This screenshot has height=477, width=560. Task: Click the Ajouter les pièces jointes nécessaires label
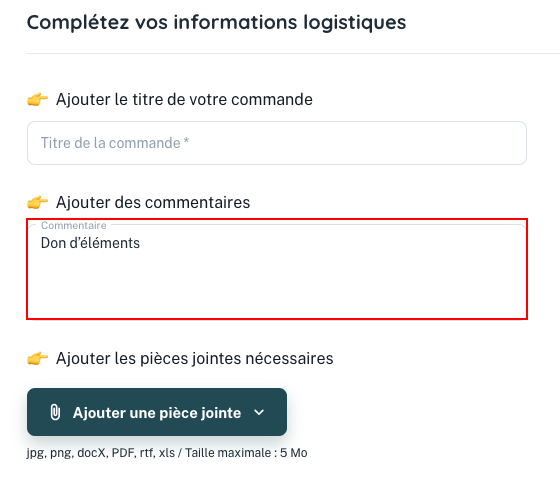click(195, 358)
